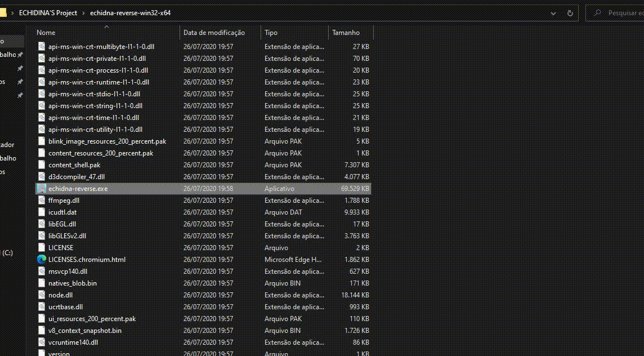Select api-ms-win-crt-process-l1-1-0.dll file name

coord(98,70)
